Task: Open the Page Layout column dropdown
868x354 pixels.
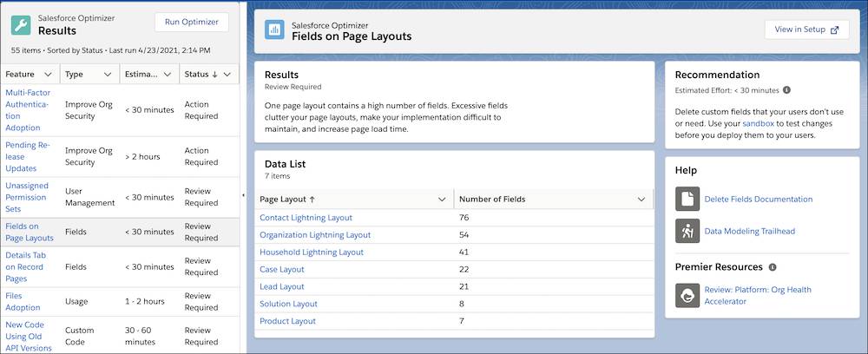Action: [x=442, y=200]
